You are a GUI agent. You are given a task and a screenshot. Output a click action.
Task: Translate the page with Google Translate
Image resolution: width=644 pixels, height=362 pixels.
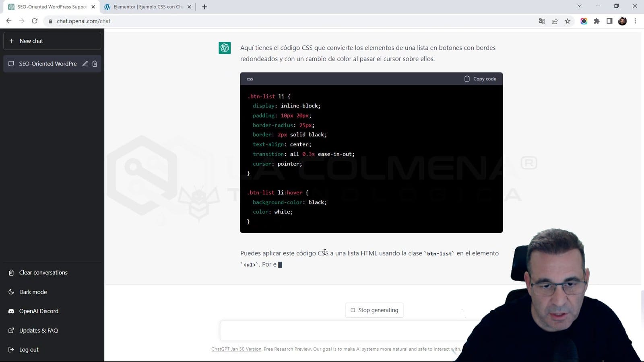pyautogui.click(x=542, y=21)
